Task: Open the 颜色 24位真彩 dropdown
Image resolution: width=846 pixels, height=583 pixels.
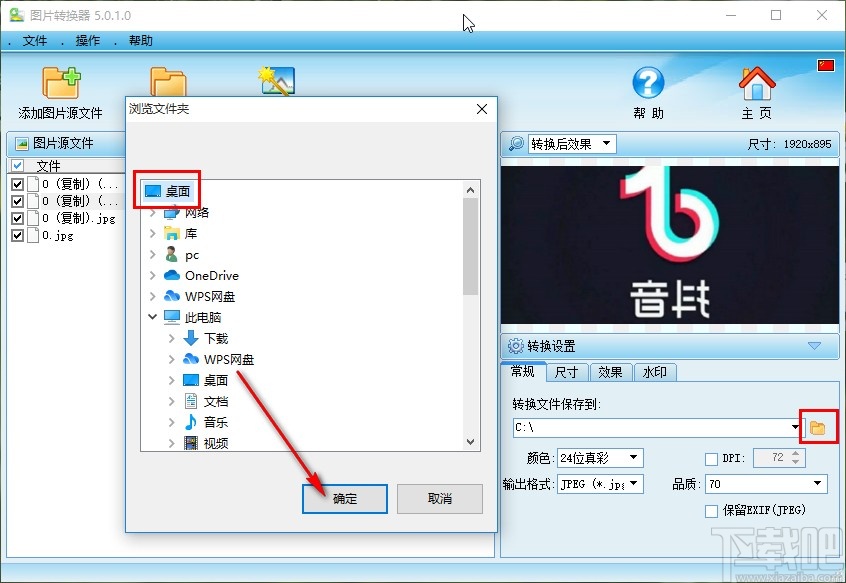Action: tap(633, 458)
